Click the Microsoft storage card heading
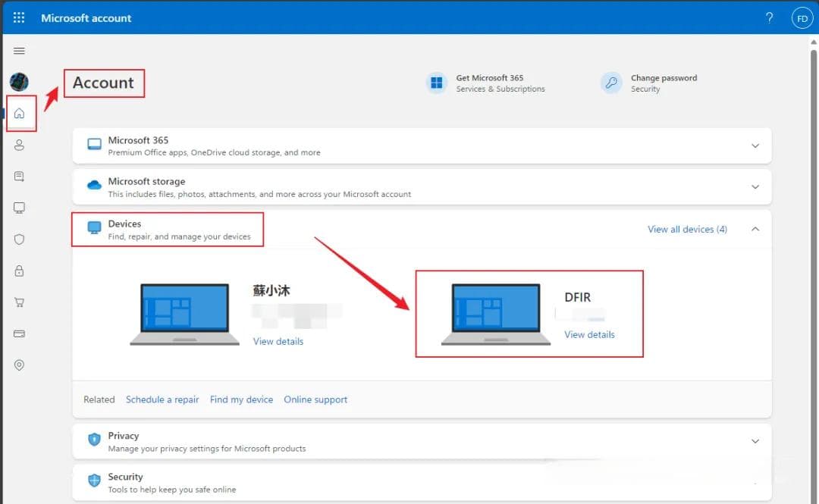The image size is (819, 504). pos(147,181)
